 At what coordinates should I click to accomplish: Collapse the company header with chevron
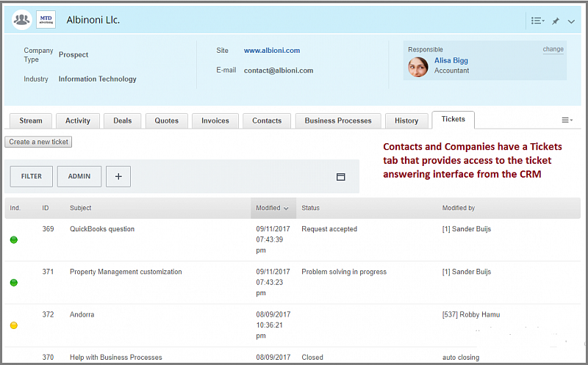(x=572, y=21)
